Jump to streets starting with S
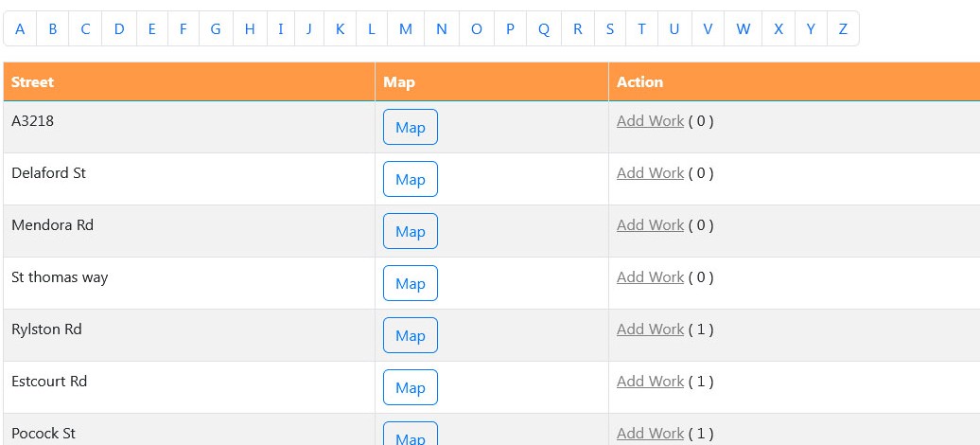 point(610,28)
